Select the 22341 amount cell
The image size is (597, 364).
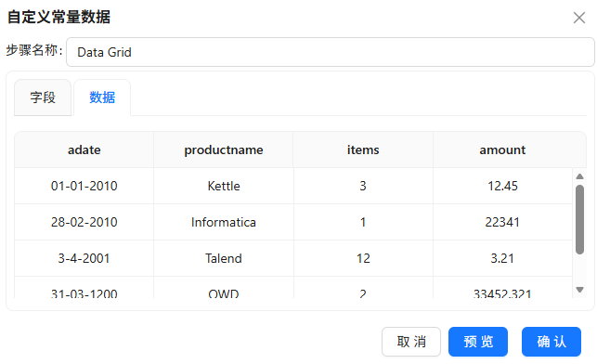502,222
